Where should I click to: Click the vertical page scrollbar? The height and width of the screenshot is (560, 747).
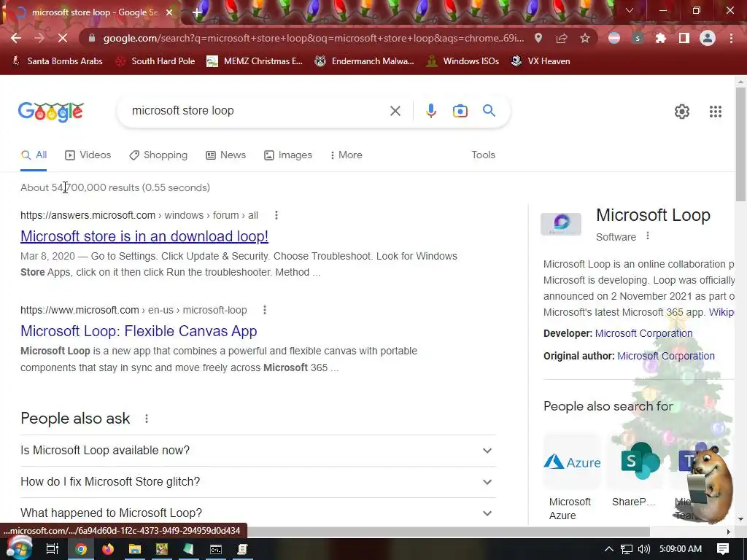[740, 144]
